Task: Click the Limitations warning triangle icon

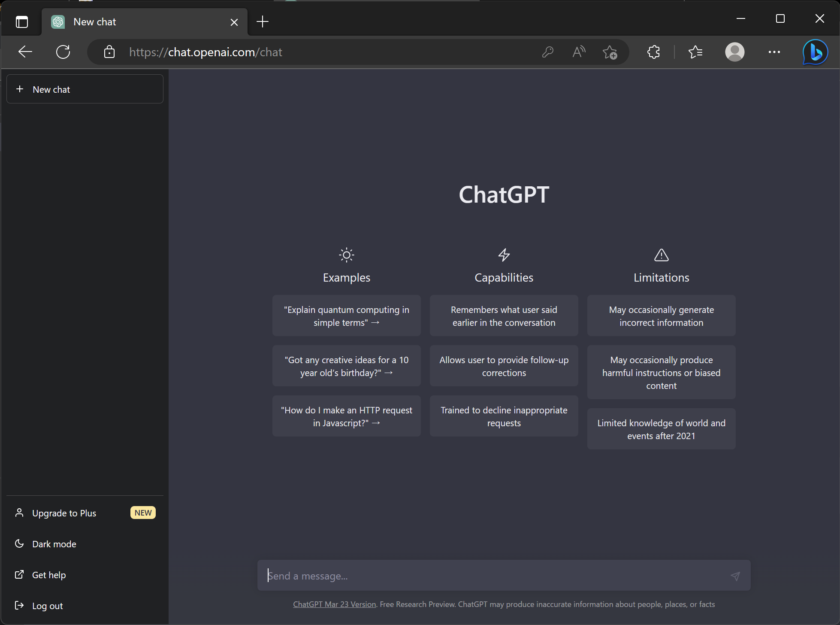Action: [662, 255]
